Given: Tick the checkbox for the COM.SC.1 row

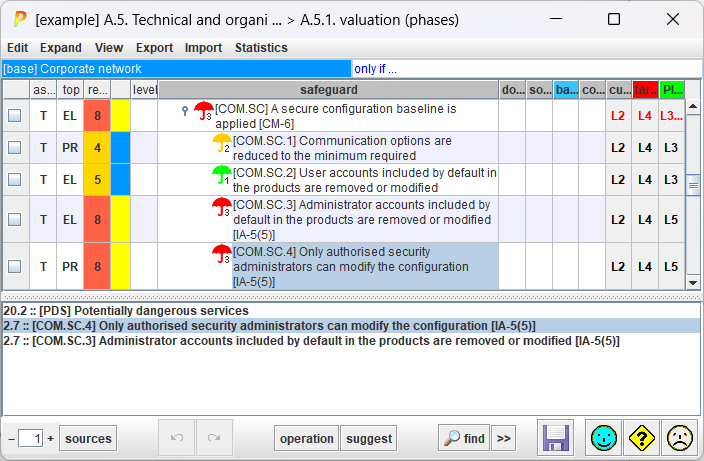Looking at the screenshot, I should point(15,147).
